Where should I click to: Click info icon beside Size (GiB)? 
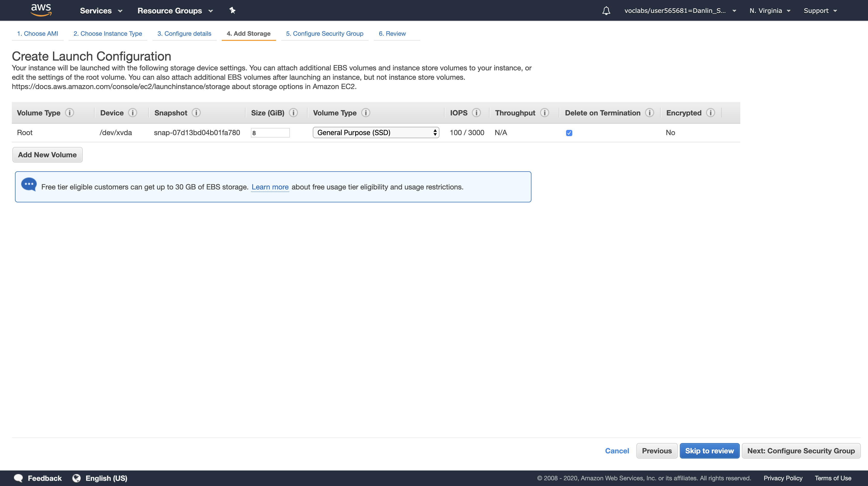point(293,113)
